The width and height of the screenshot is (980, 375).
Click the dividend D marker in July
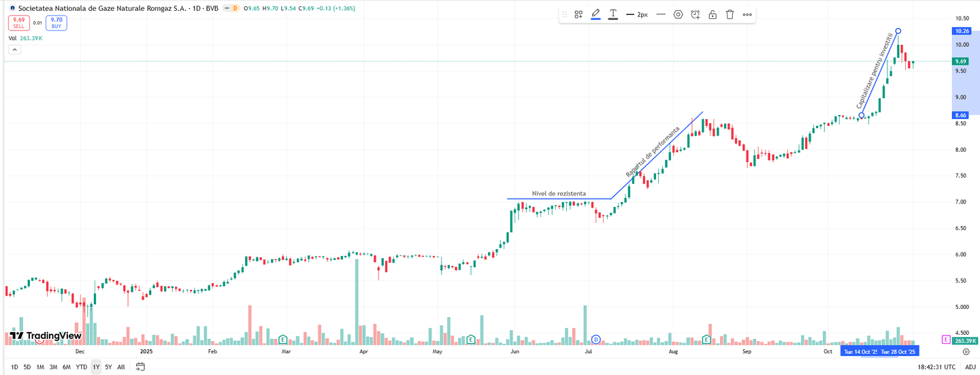coord(596,339)
